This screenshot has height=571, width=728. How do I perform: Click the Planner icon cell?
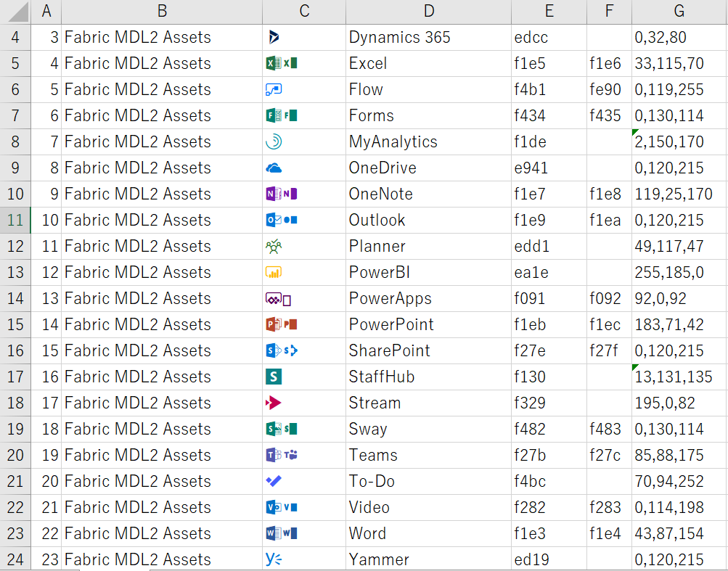[x=304, y=246]
